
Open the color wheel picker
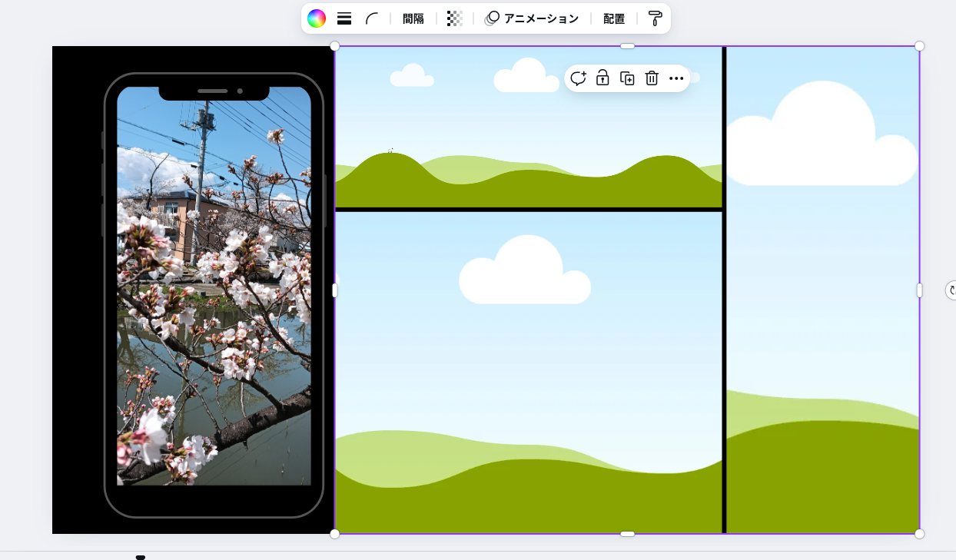(x=317, y=18)
